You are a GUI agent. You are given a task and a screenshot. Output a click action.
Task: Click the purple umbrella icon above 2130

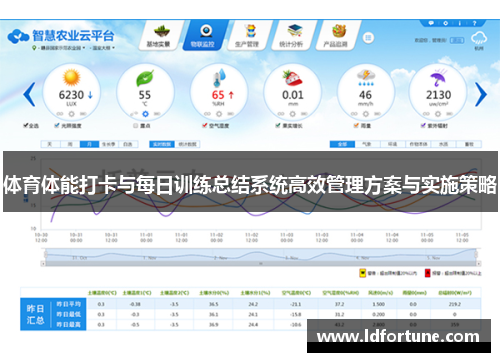click(439, 78)
